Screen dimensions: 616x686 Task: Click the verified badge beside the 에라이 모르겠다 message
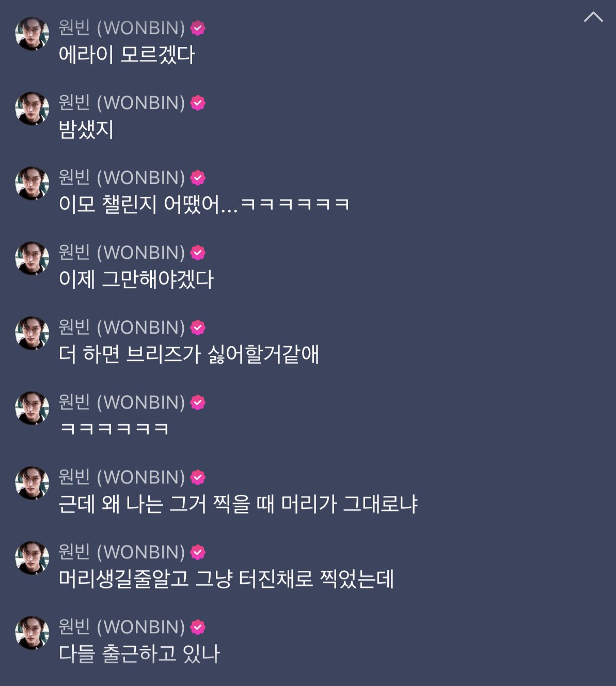pyautogui.click(x=198, y=28)
